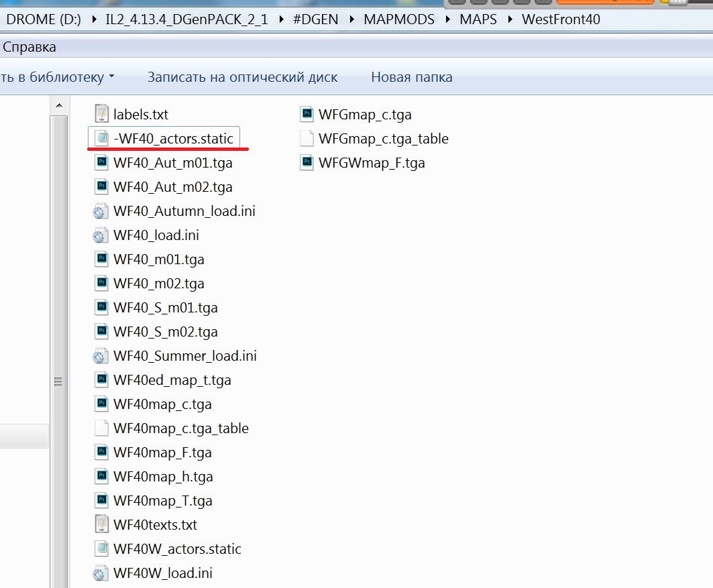Expand the arrow after MAPMODS breadcrumb
The height and width of the screenshot is (588, 713).
[447, 19]
